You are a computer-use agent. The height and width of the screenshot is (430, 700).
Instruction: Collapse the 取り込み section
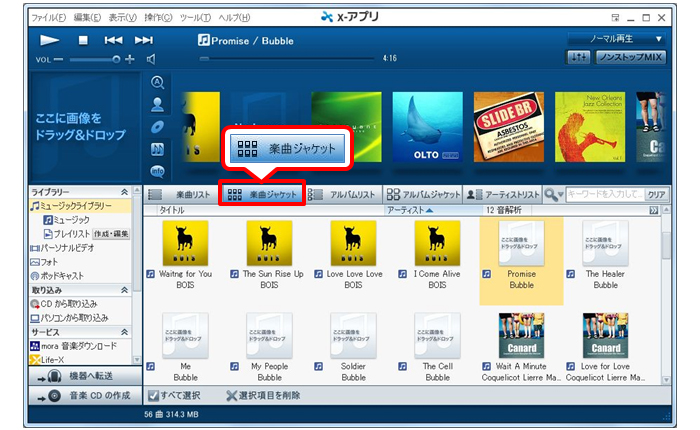124,289
